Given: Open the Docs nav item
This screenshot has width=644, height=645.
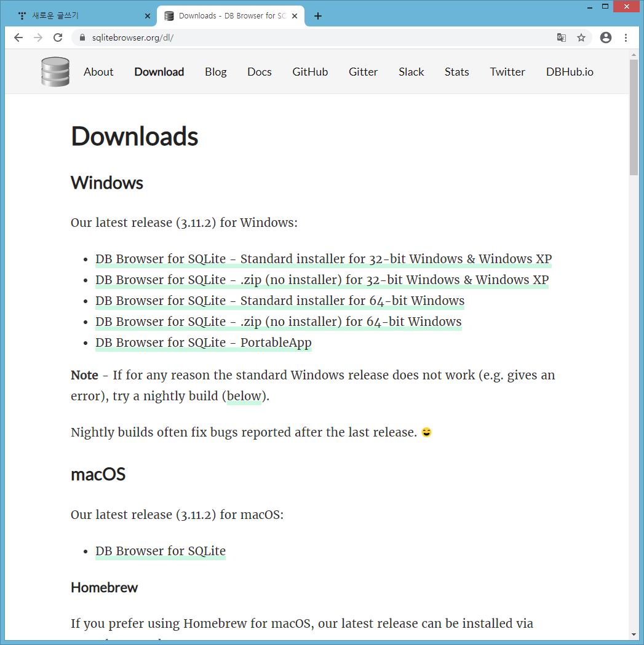Looking at the screenshot, I should (259, 72).
